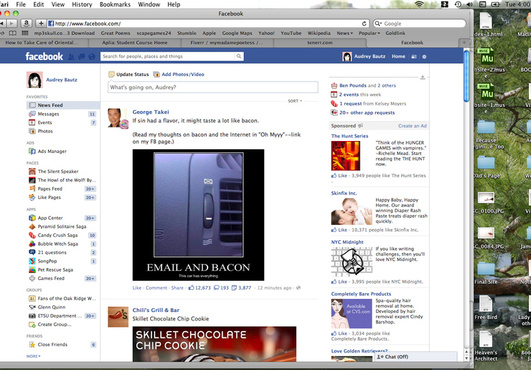Open the friend requests icon in the blue bar
531x370 pixels.
click(x=71, y=57)
